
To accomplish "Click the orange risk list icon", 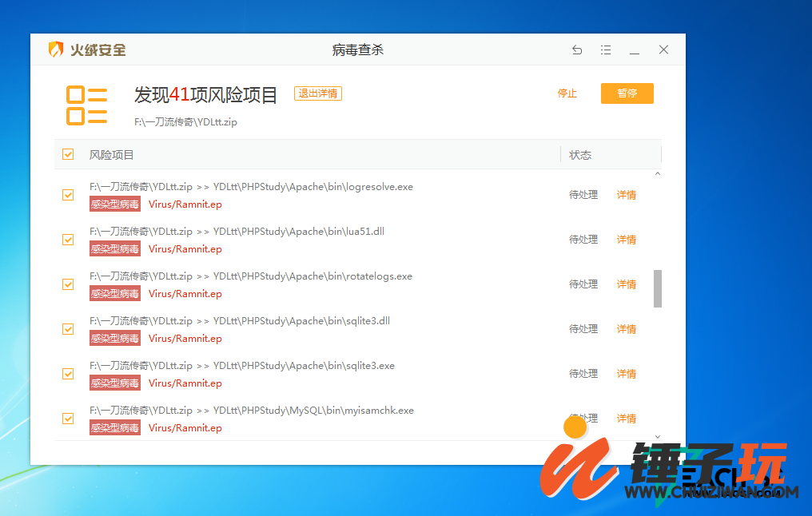I will click(x=86, y=105).
